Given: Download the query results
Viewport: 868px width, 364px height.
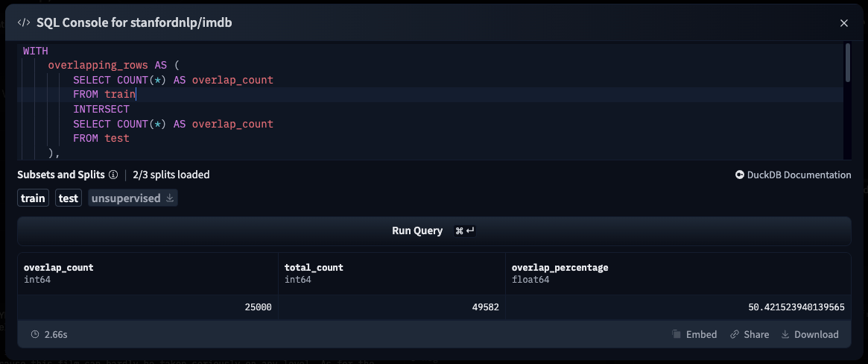Looking at the screenshot, I should (809, 335).
